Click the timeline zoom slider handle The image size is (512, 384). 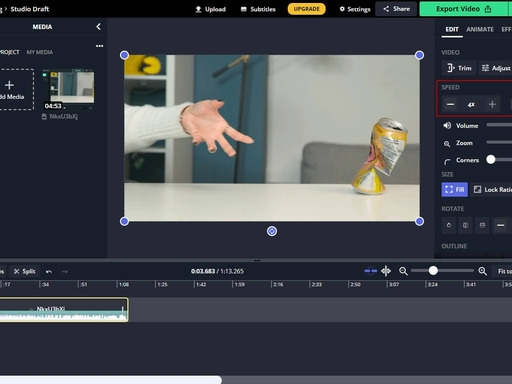pyautogui.click(x=433, y=271)
